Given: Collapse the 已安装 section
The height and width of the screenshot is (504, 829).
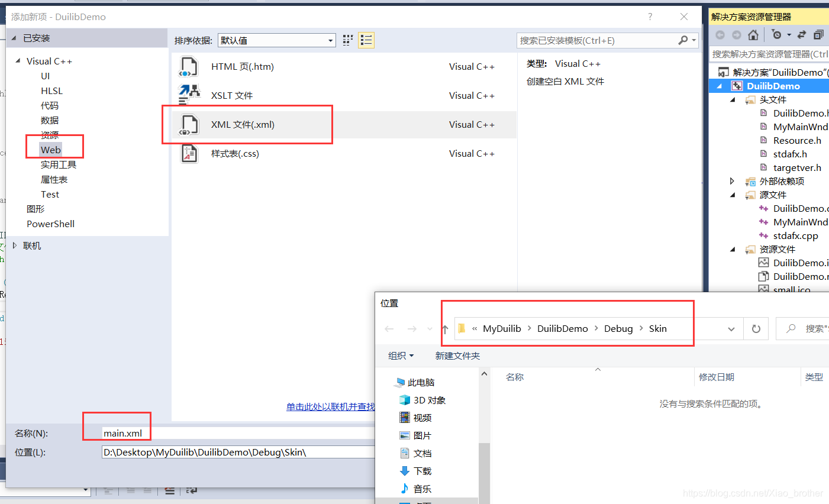Looking at the screenshot, I should click(14, 38).
